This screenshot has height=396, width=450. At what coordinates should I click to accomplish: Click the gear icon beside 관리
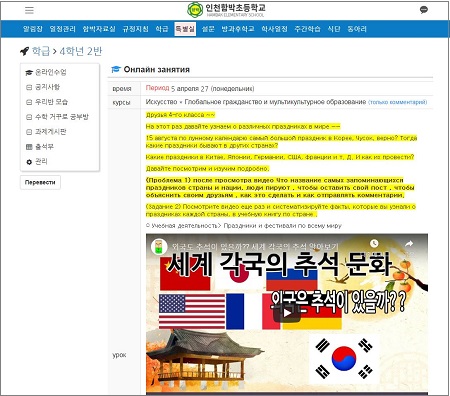(29, 162)
